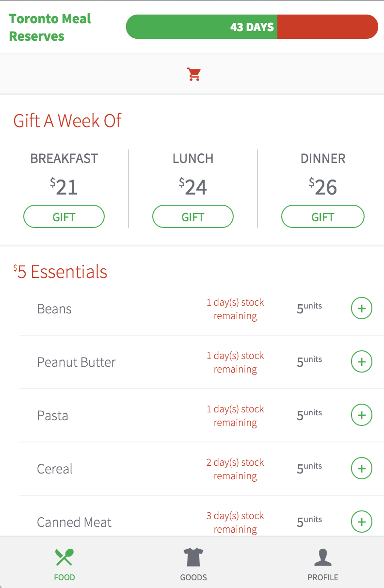Switch to the Goods tab
The height and width of the screenshot is (588, 384).
(193, 577)
